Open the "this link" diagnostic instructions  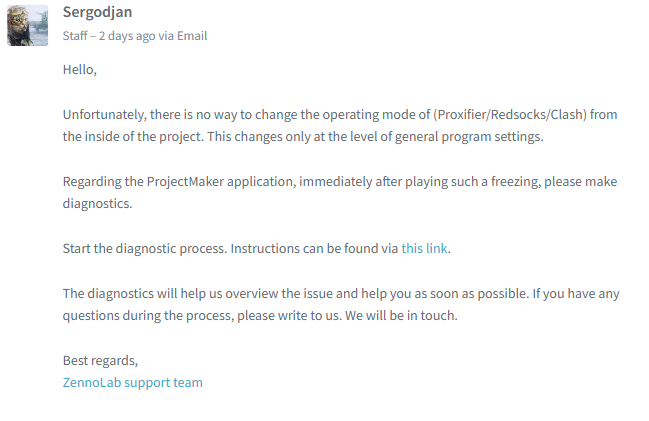(x=424, y=248)
